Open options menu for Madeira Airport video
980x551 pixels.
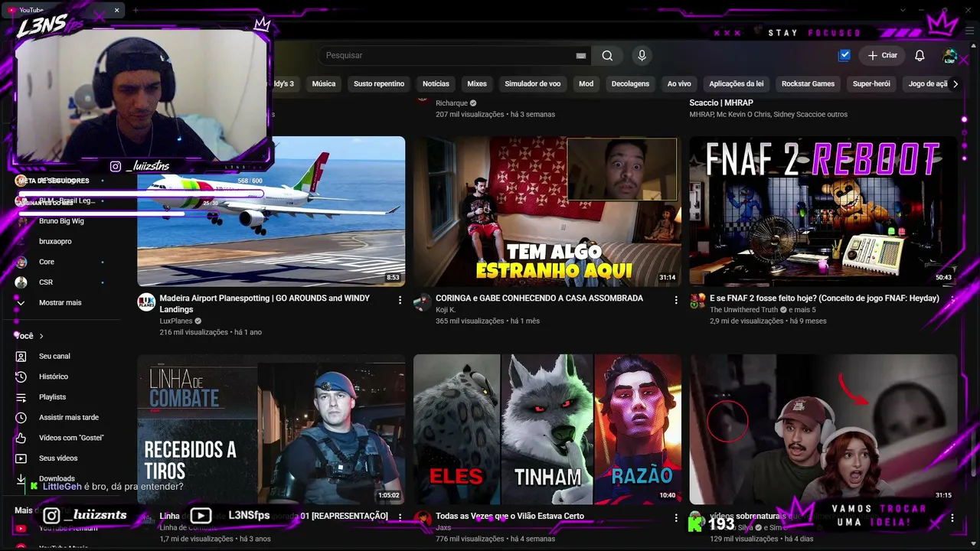point(400,300)
